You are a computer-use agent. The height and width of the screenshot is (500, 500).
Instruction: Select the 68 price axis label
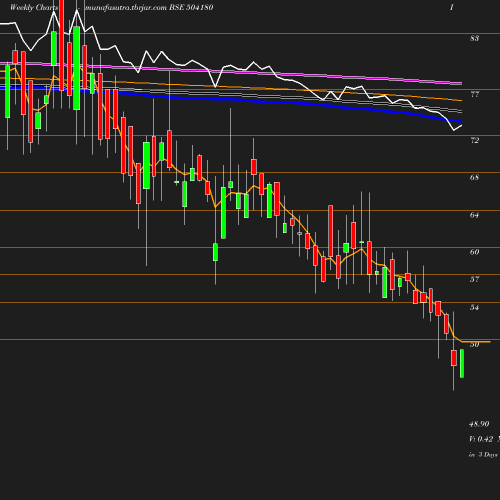[x=474, y=177]
